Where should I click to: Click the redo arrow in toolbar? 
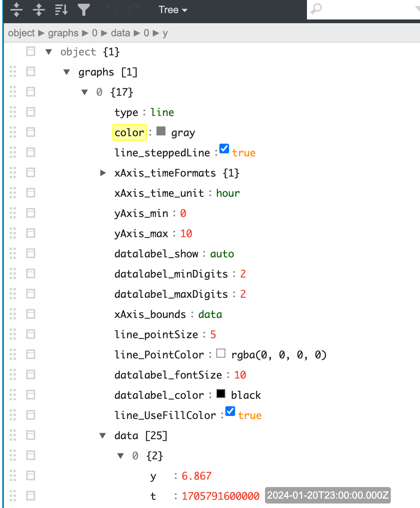coord(134,10)
